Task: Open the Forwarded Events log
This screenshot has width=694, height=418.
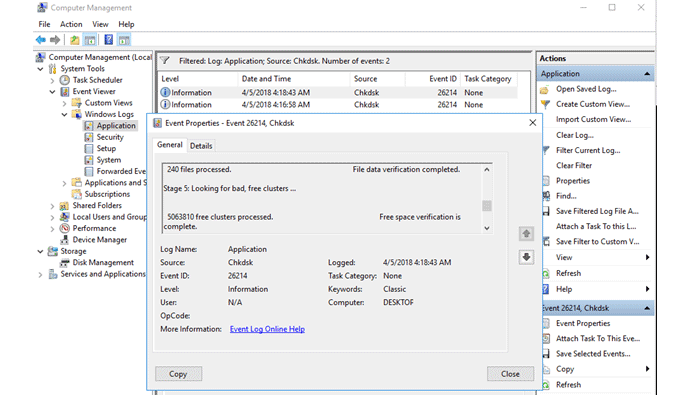Action: (x=121, y=171)
